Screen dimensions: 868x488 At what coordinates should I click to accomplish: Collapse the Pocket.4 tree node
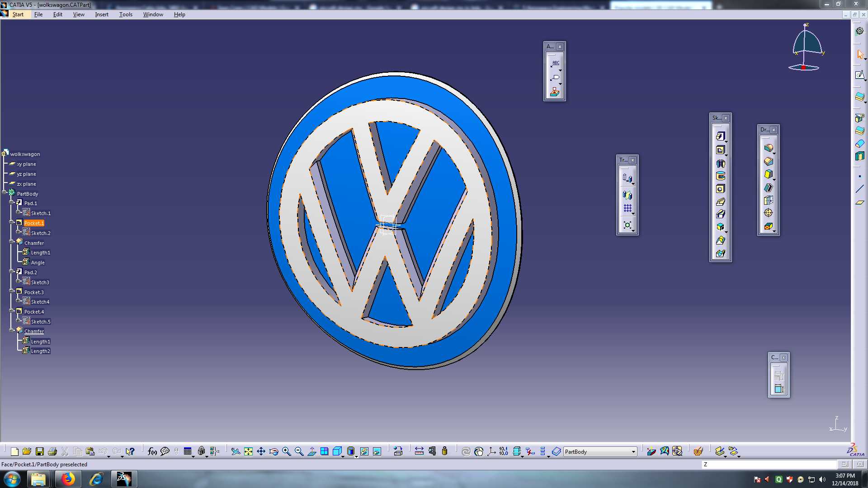click(x=11, y=311)
